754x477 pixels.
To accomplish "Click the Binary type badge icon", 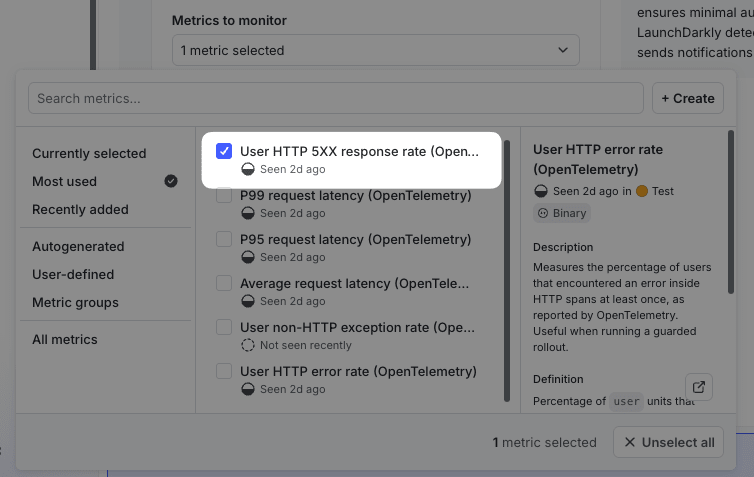I will coord(544,213).
